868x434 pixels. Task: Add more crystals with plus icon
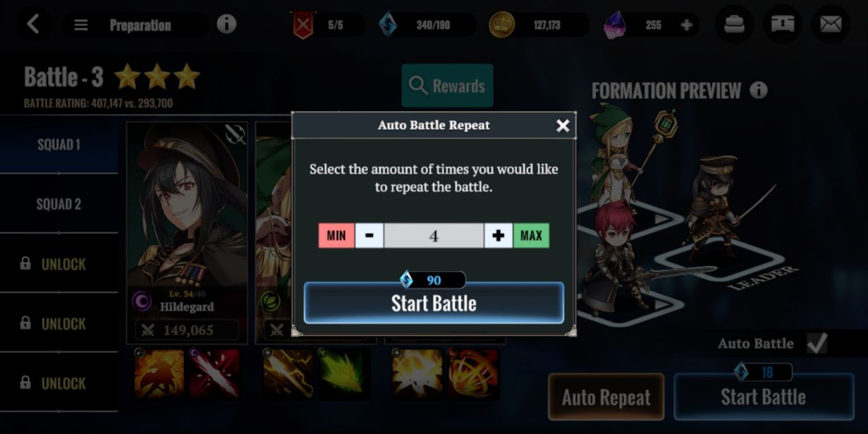click(x=686, y=25)
